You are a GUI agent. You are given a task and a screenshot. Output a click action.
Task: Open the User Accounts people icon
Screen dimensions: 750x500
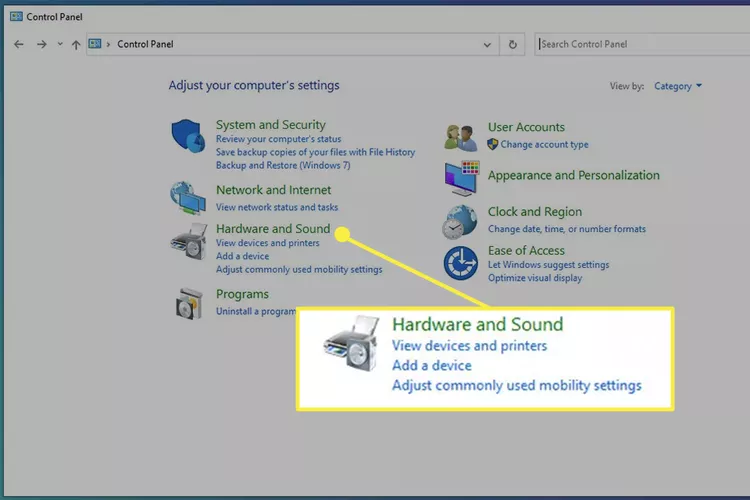point(461,137)
